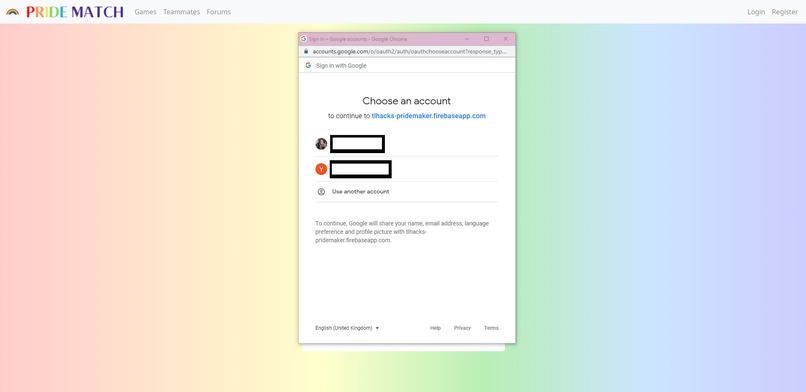Choose the account with photo avatar
806x392 pixels.
coord(407,144)
